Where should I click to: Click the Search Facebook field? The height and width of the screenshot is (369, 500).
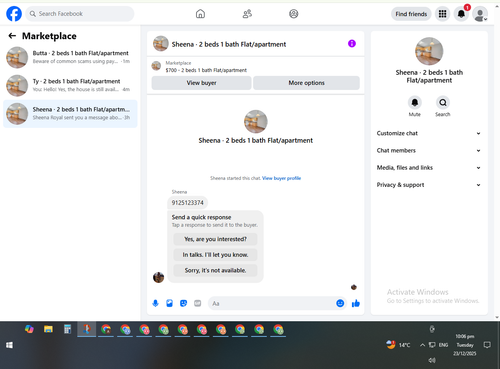pos(80,14)
